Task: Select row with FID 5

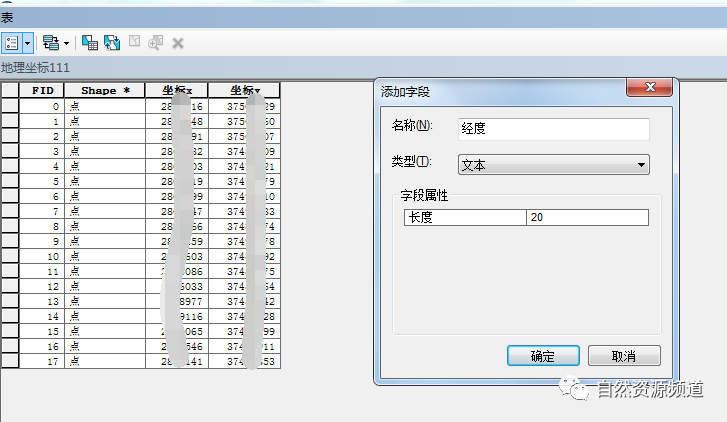Action: point(10,181)
